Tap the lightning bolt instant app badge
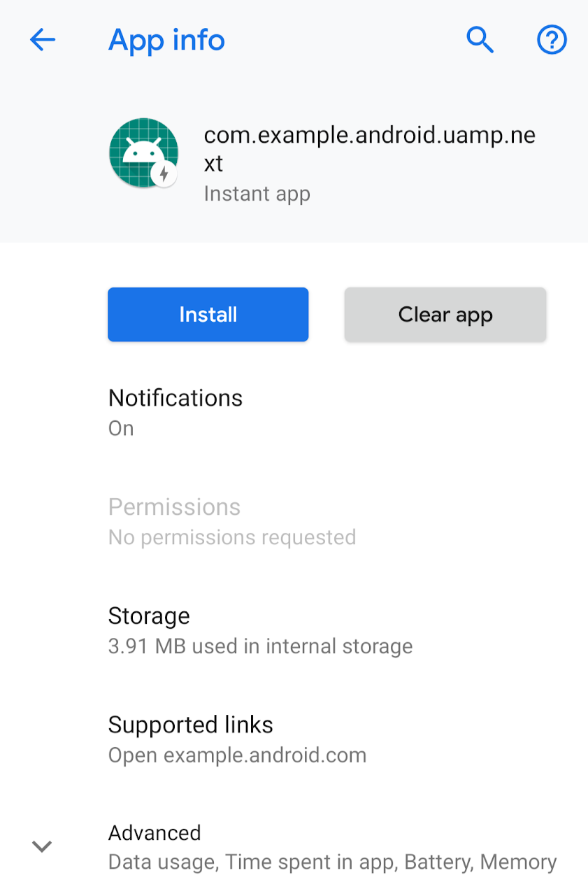Image resolution: width=588 pixels, height=896 pixels. point(164,173)
